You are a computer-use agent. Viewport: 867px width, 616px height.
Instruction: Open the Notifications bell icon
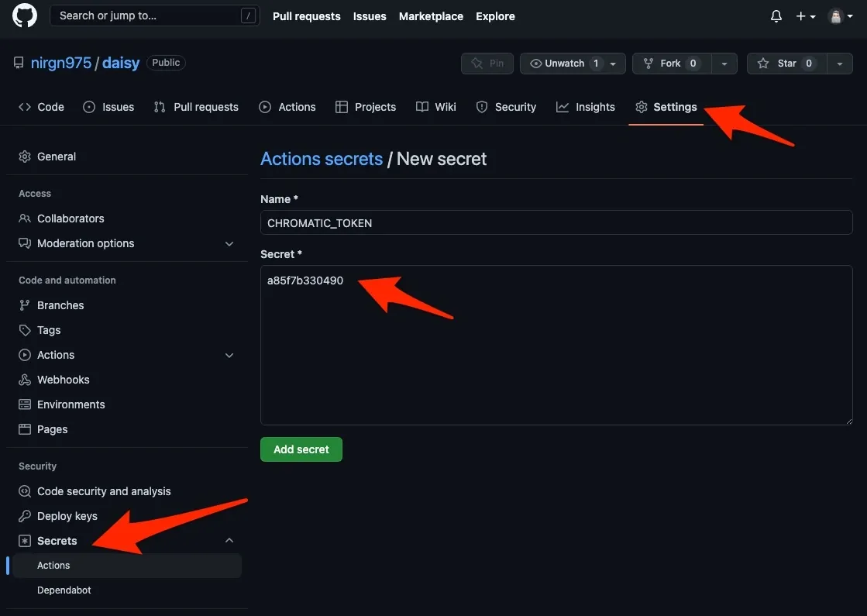click(776, 15)
